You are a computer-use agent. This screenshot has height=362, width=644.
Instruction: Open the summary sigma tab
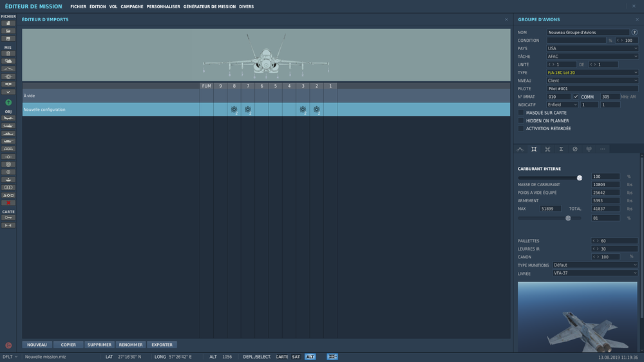561,149
